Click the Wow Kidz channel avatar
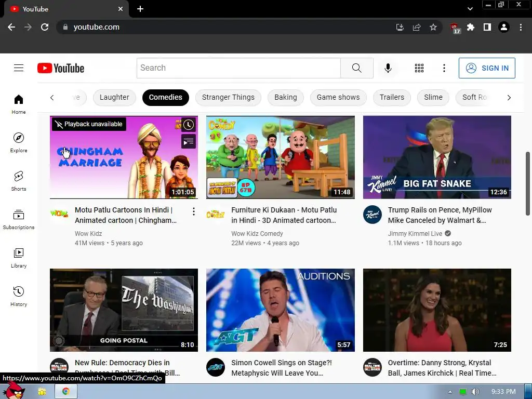This screenshot has height=399, width=532. 59,214
